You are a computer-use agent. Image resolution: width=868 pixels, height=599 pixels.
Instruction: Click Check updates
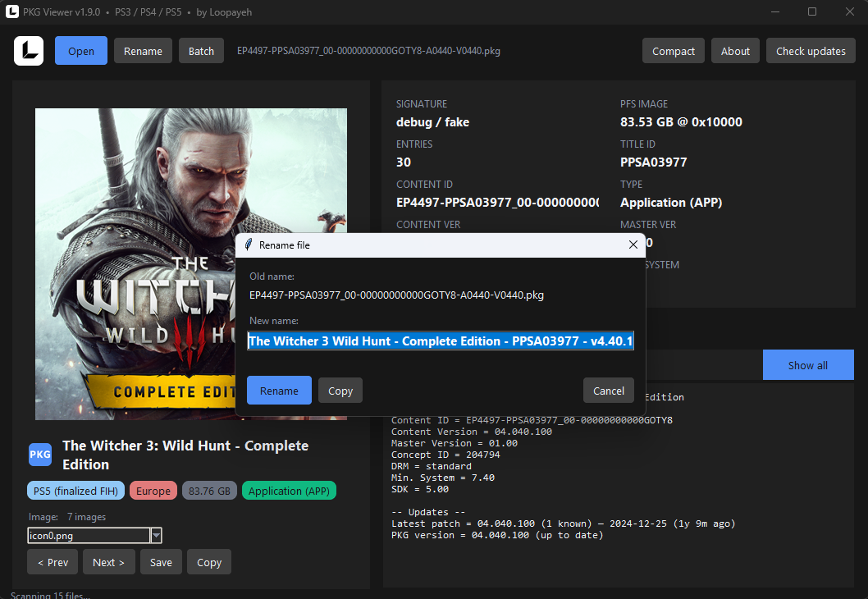811,51
